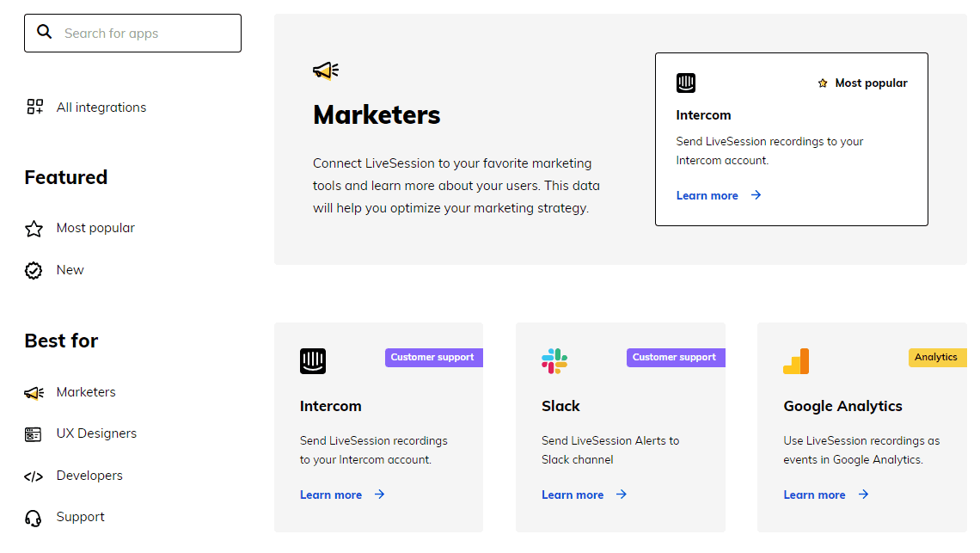Viewport: 980px width, 553px height.
Task: Click the Slack logo icon
Action: tap(554, 361)
